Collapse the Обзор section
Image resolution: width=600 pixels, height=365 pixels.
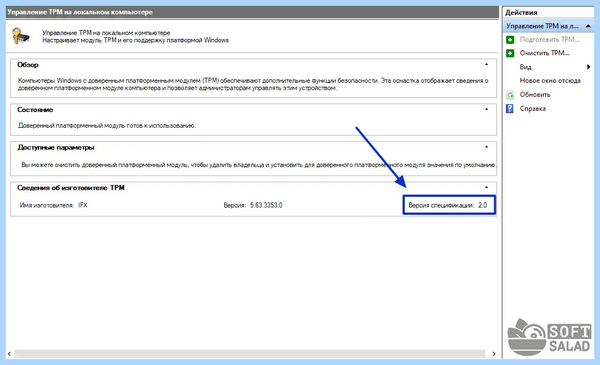tap(486, 64)
